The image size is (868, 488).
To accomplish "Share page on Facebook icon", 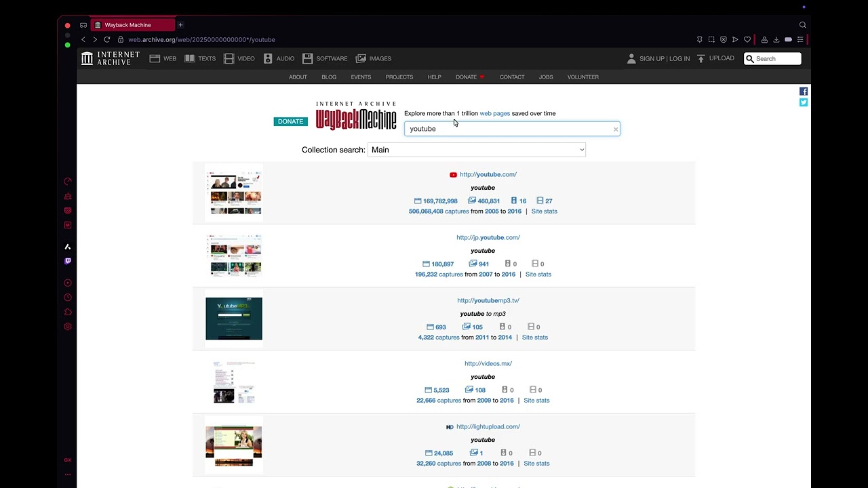I will (x=804, y=91).
